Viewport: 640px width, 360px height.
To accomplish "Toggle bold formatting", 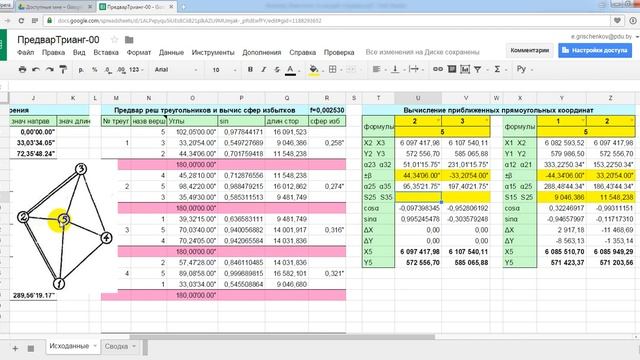I will point(250,69).
